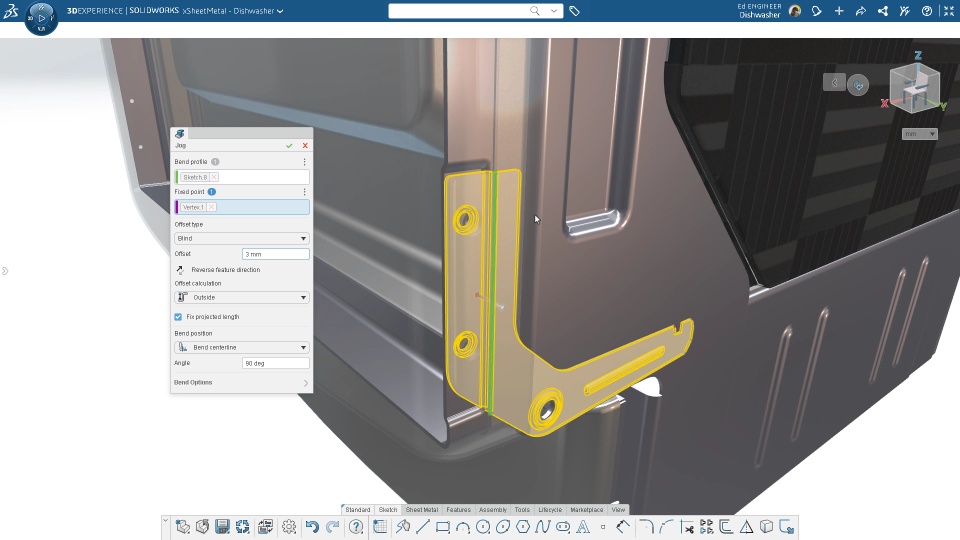
Task: Click the view orientation cube
Action: point(915,88)
